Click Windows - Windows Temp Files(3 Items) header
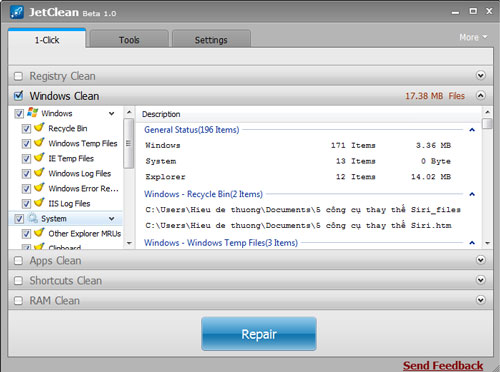 [221, 243]
